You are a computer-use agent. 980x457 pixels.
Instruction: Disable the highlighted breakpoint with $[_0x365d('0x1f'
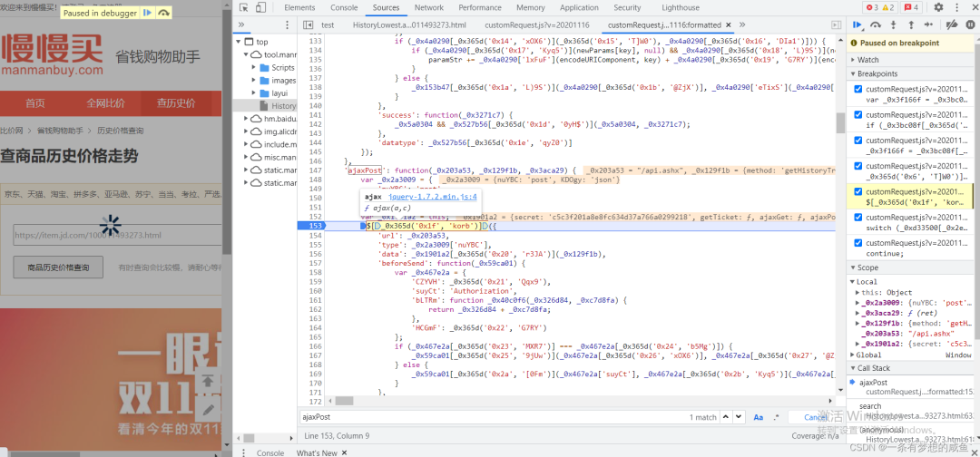tap(858, 192)
